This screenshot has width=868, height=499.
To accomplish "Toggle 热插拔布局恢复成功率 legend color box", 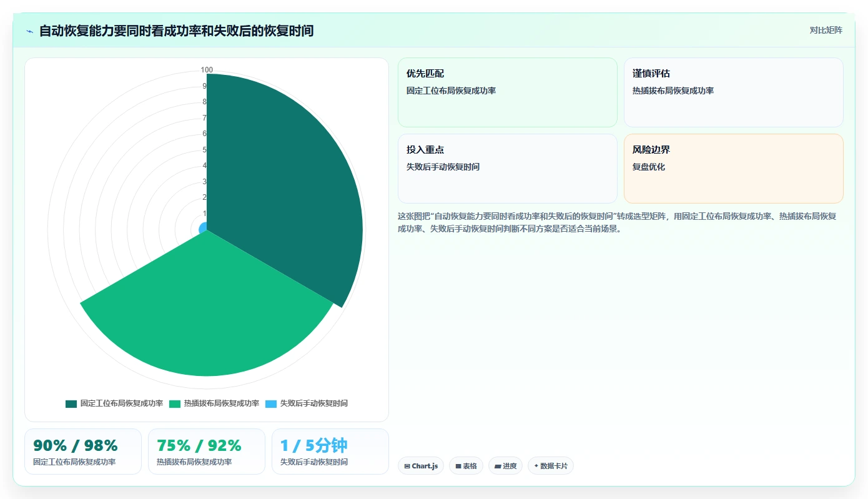I will click(175, 404).
